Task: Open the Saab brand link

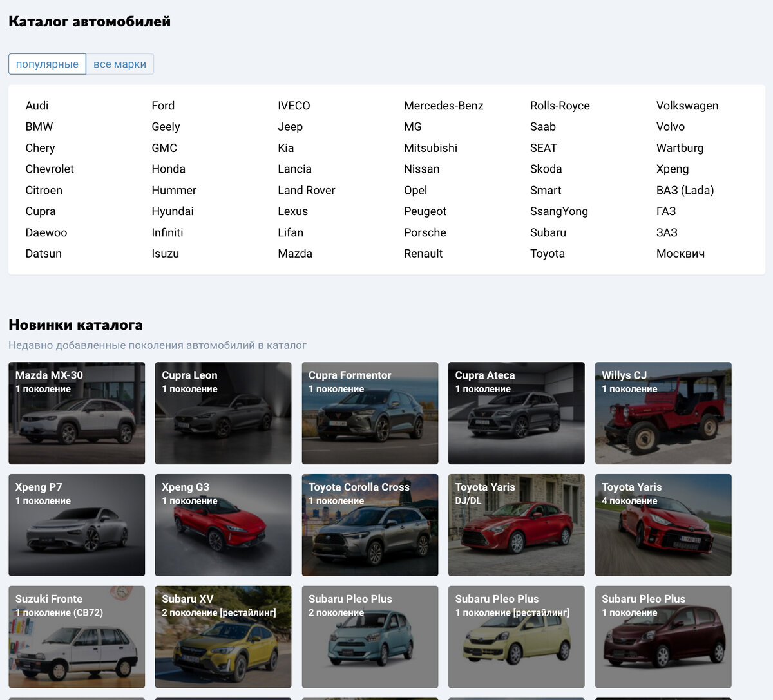Action: point(543,127)
